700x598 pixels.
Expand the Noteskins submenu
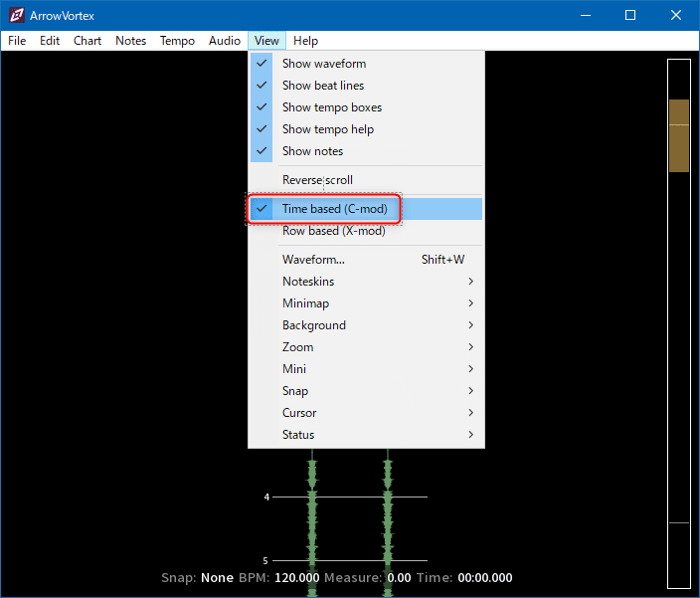pyautogui.click(x=366, y=282)
